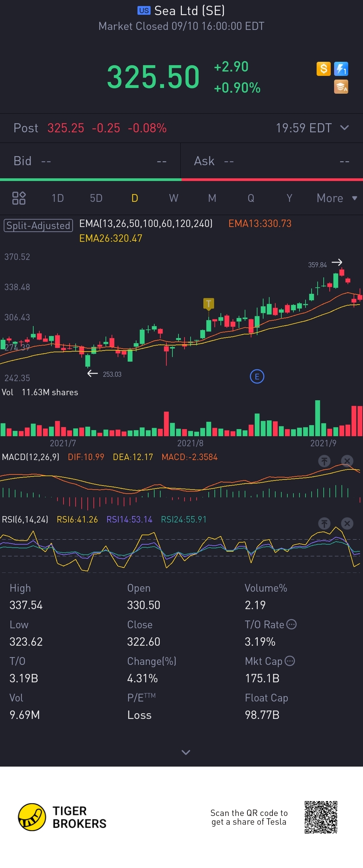The height and width of the screenshot is (868, 363).
Task: Tap the RSI6:41.26 value
Action: [x=77, y=519]
